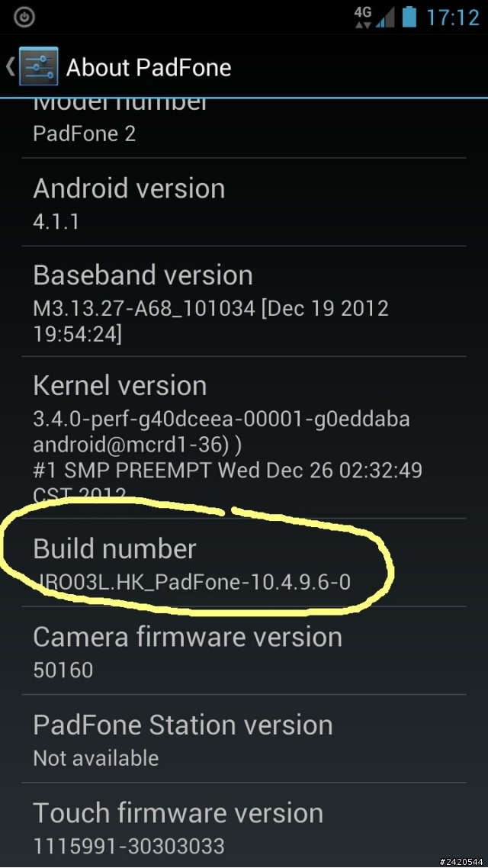488x868 pixels.
Task: Tap the Kernel version entry
Action: pos(244,437)
